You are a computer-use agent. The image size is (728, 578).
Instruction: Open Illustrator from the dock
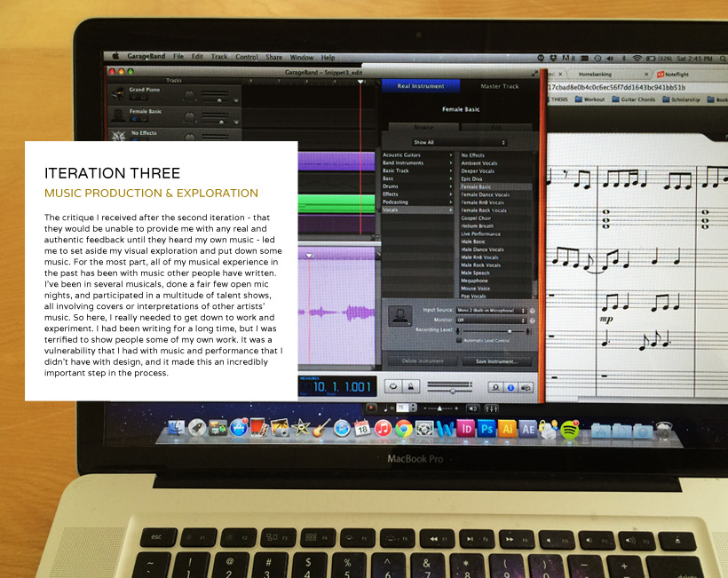(508, 429)
